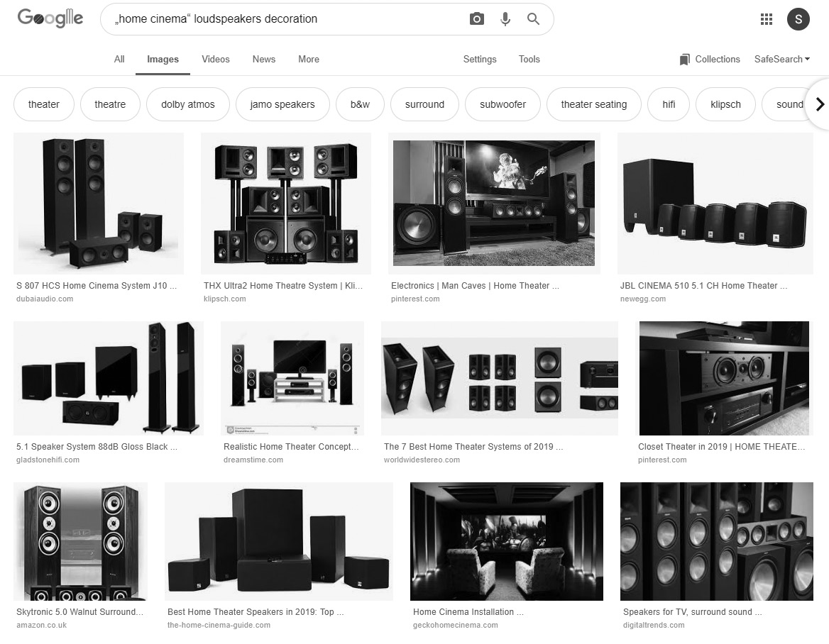Open the geckohomecinema.com source link
829x644 pixels.
455,626
